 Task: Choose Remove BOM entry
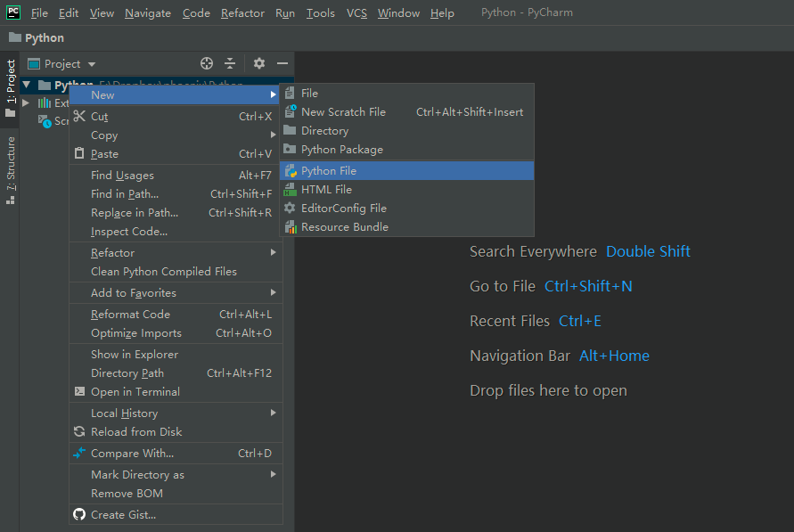[176, 493]
